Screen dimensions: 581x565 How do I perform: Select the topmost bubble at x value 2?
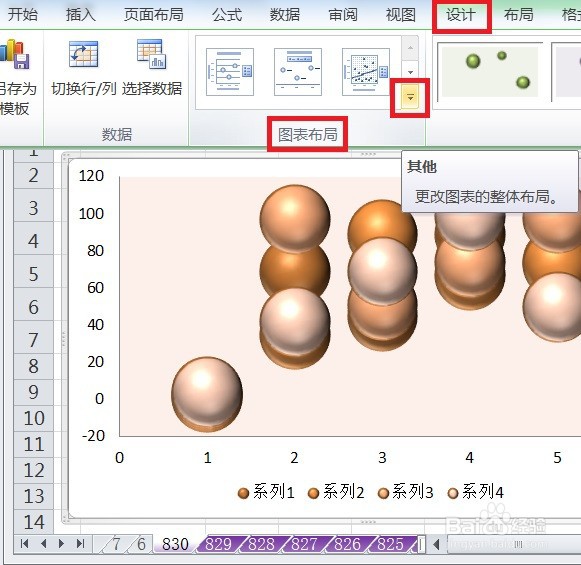[295, 219]
